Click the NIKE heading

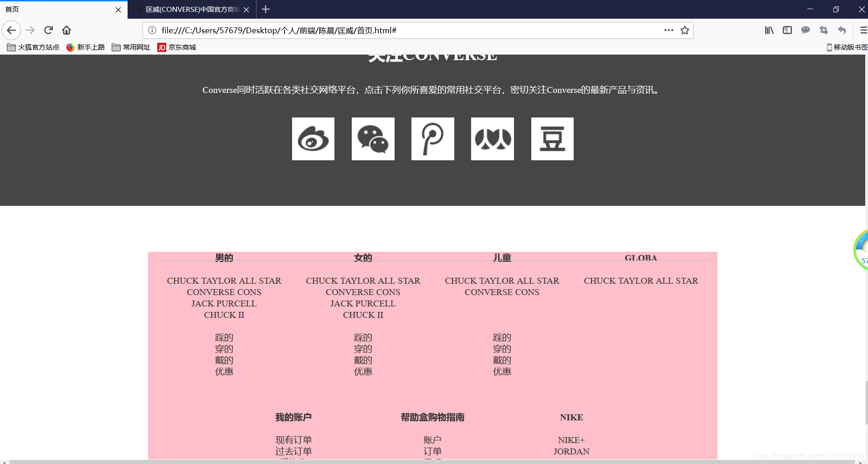(571, 417)
